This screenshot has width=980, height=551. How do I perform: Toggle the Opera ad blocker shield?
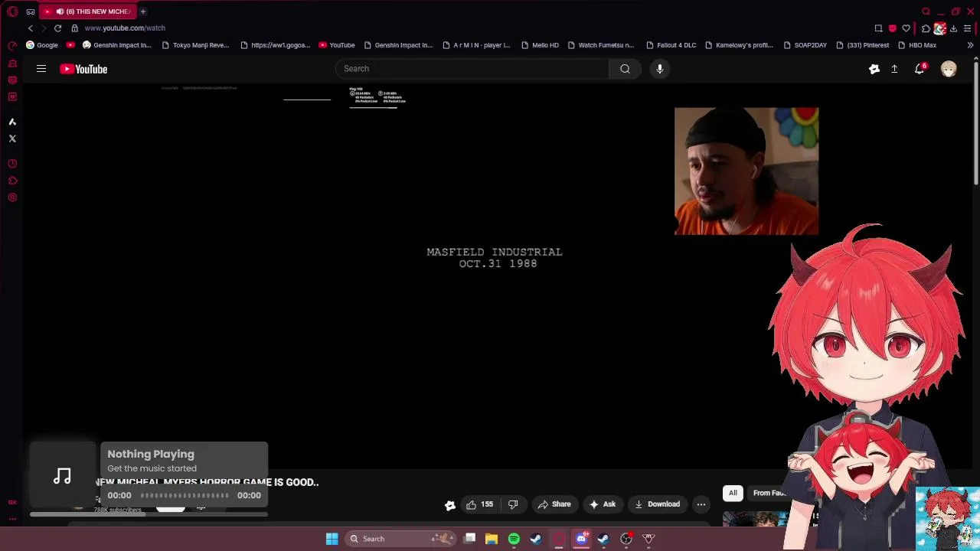click(892, 28)
